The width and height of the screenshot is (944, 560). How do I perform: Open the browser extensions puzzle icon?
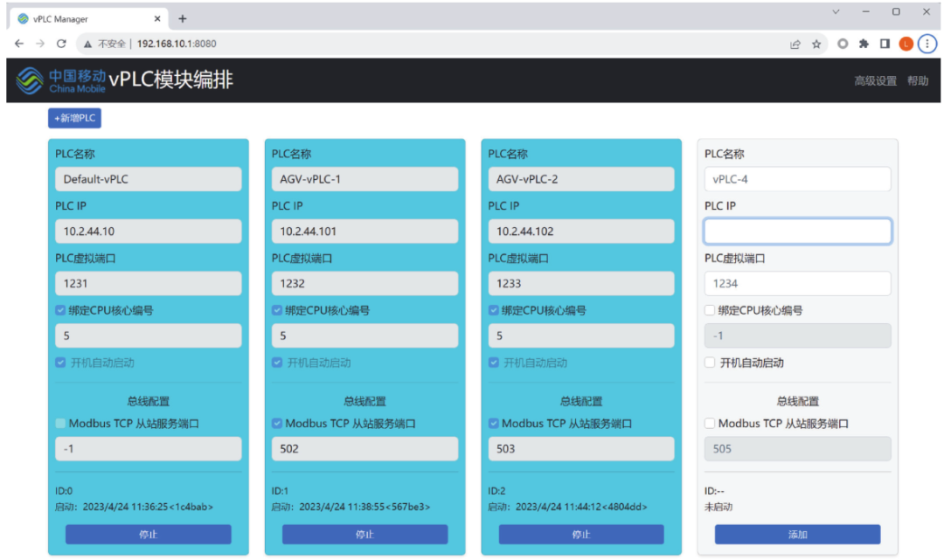[864, 44]
